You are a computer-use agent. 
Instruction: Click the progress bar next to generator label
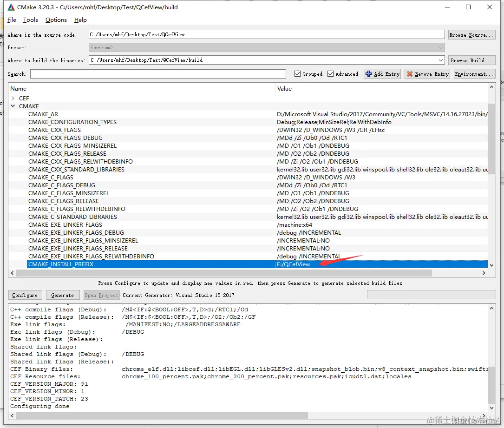click(431, 295)
